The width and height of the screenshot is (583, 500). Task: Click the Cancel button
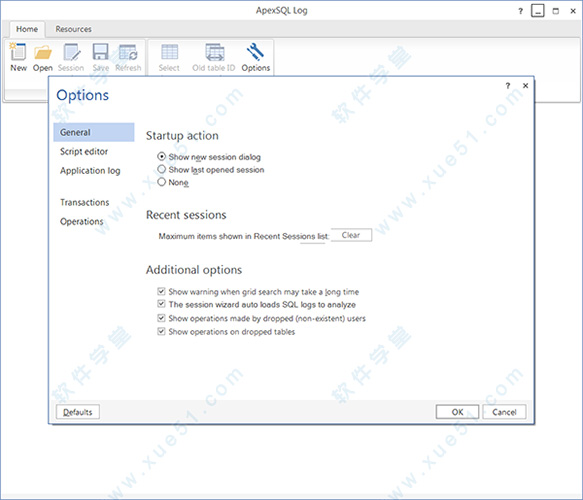pyautogui.click(x=504, y=412)
